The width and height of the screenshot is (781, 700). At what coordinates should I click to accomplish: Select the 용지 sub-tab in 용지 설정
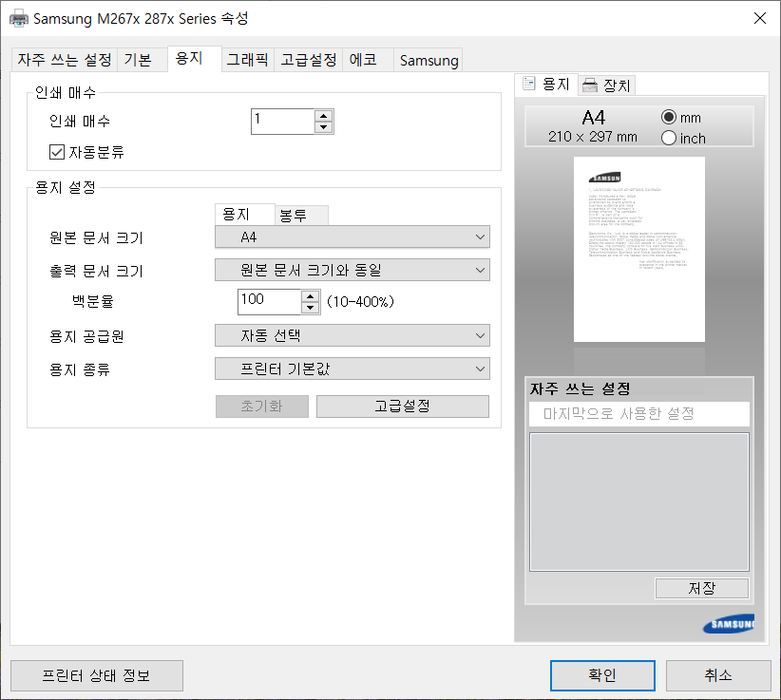(x=244, y=214)
